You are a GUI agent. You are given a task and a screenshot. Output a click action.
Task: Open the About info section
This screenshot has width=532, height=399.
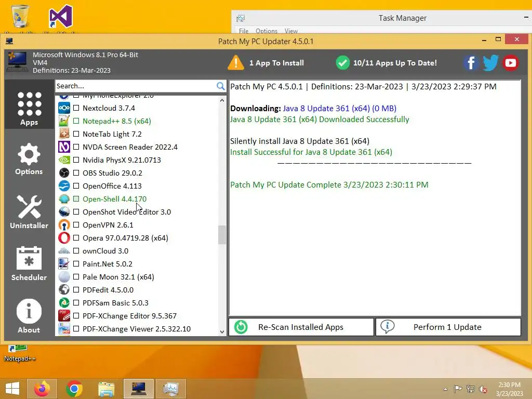pos(29,316)
